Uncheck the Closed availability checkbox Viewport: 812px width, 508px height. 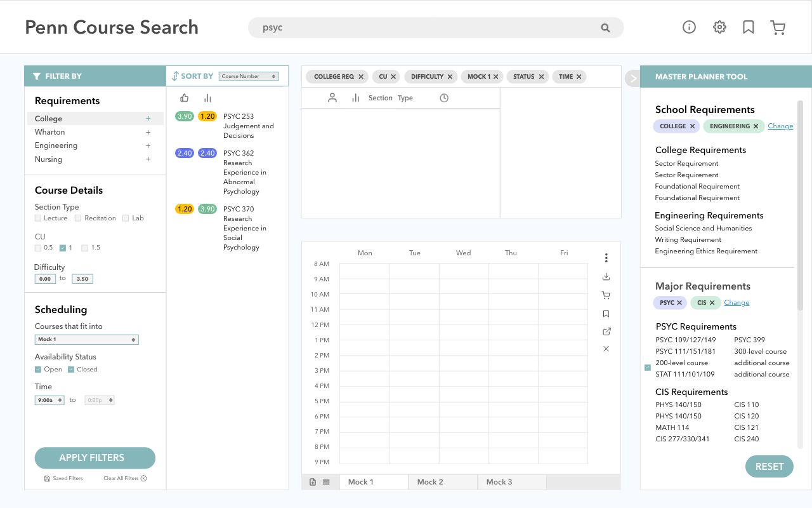click(71, 370)
